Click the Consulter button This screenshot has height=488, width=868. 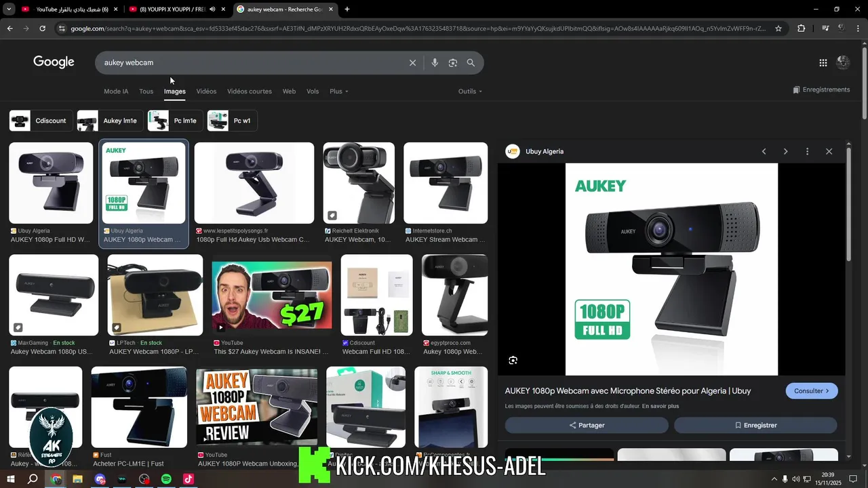pos(812,391)
